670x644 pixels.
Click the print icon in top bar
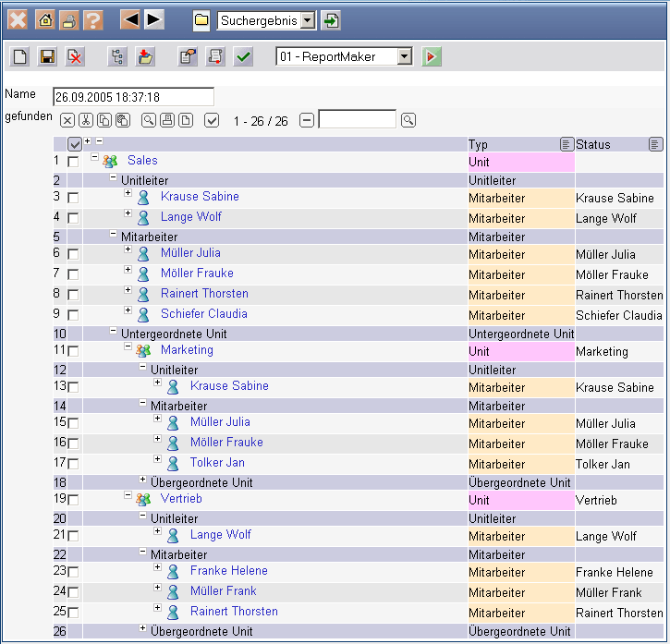click(x=68, y=20)
